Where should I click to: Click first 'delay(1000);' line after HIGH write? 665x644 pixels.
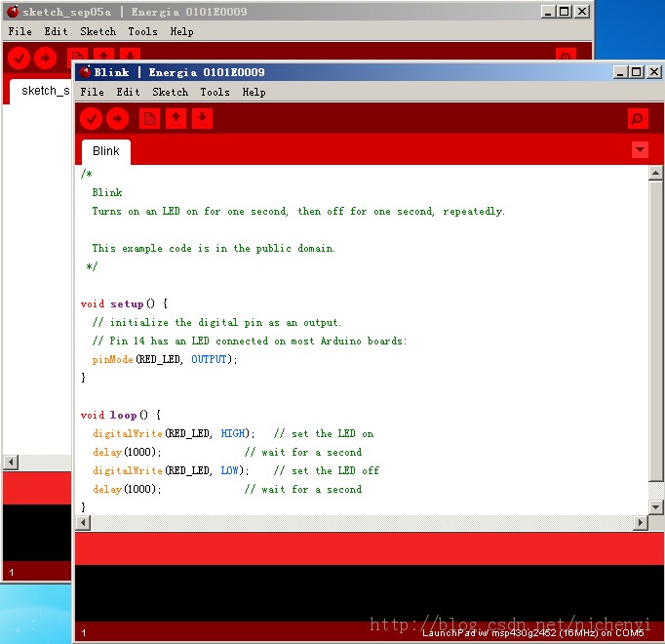(x=127, y=452)
